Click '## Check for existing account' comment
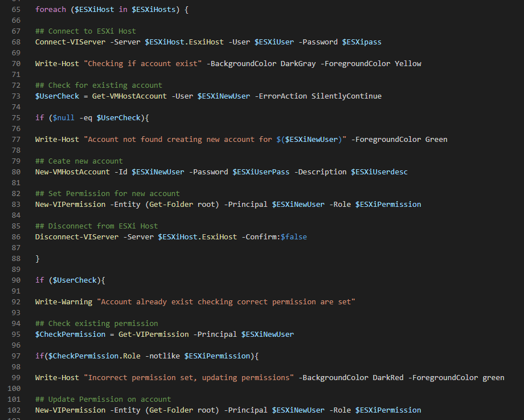This screenshot has height=420, width=524. coord(99,85)
